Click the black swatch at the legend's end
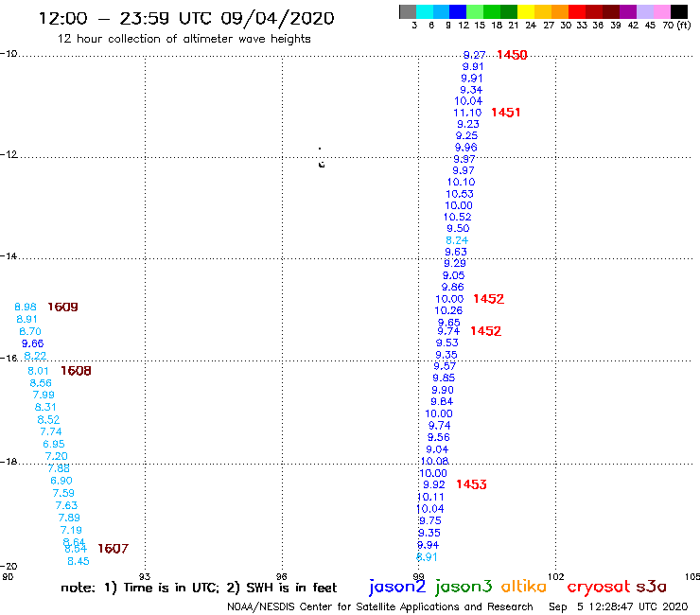The height and width of the screenshot is (615, 700). point(679,11)
